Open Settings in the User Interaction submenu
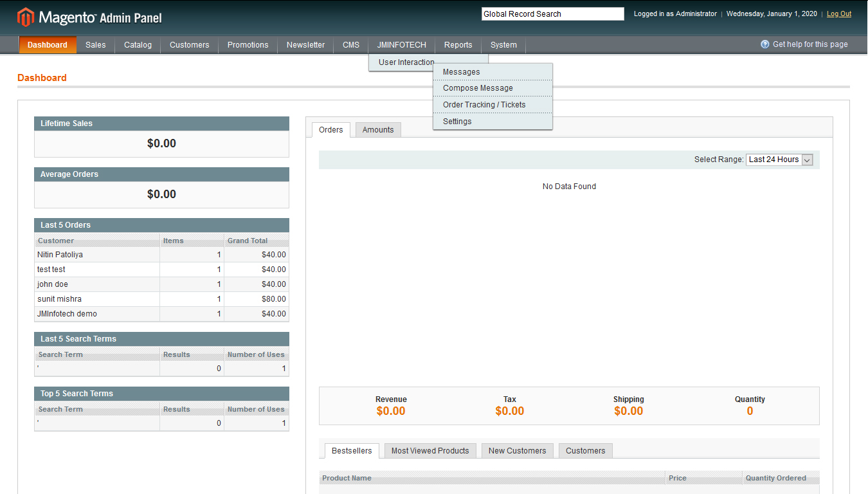Screen dimensions: 868x494 tap(457, 122)
